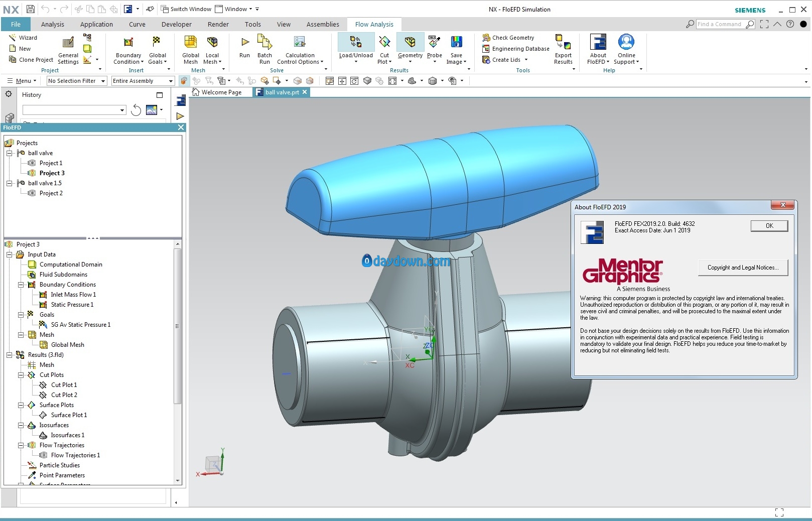The image size is (812, 521).
Task: Insert a Cut Plot from ribbon
Action: click(x=384, y=50)
